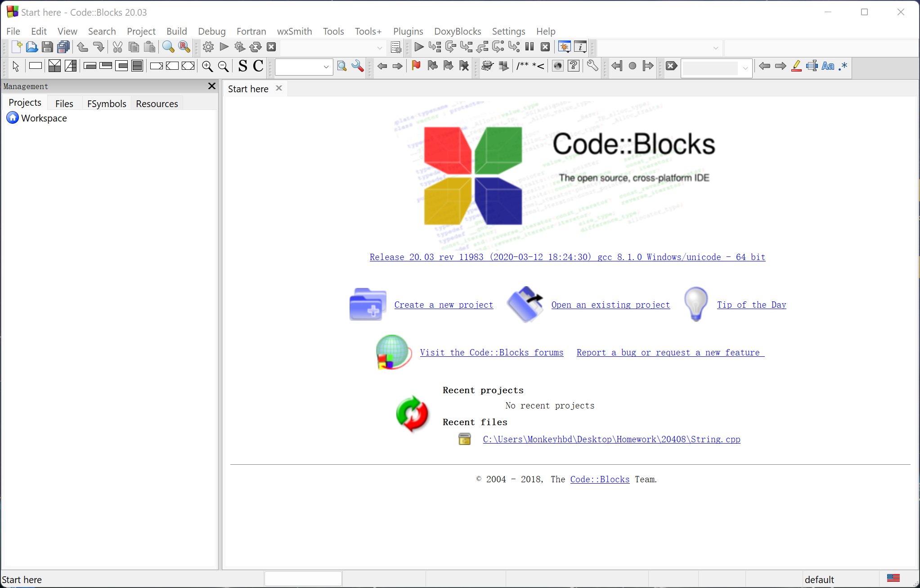Open the debugging windows bug icon
This screenshot has width=920, height=588.
565,47
